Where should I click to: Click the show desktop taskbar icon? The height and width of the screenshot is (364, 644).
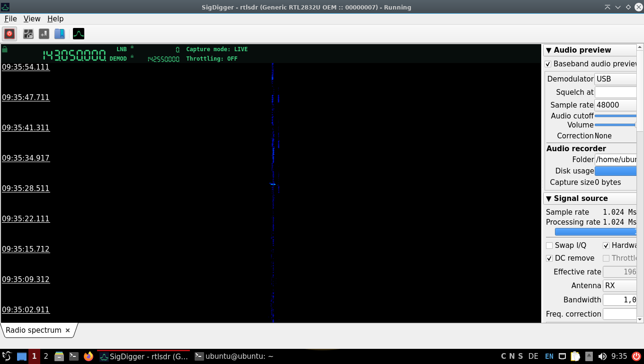[22, 356]
